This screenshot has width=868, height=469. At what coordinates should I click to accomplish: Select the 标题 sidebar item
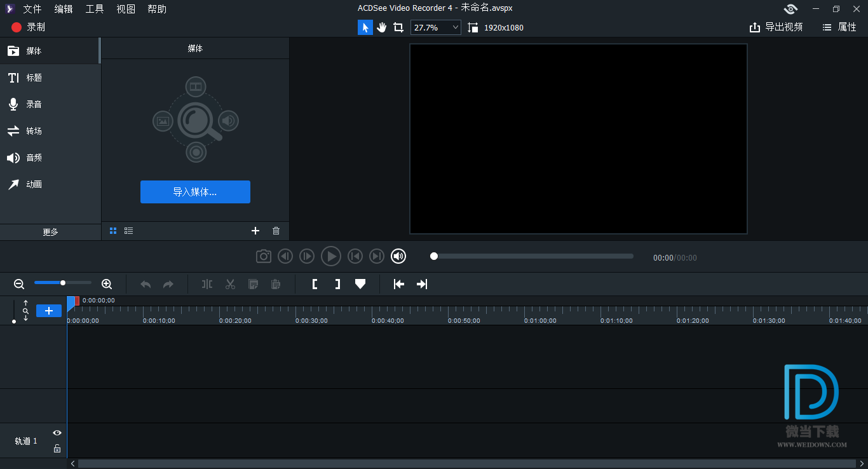[50, 78]
